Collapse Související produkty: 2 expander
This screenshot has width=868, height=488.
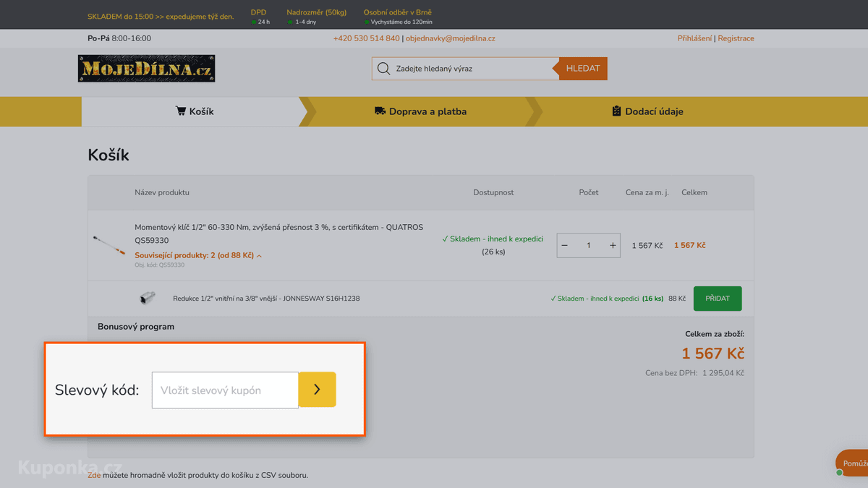198,255
